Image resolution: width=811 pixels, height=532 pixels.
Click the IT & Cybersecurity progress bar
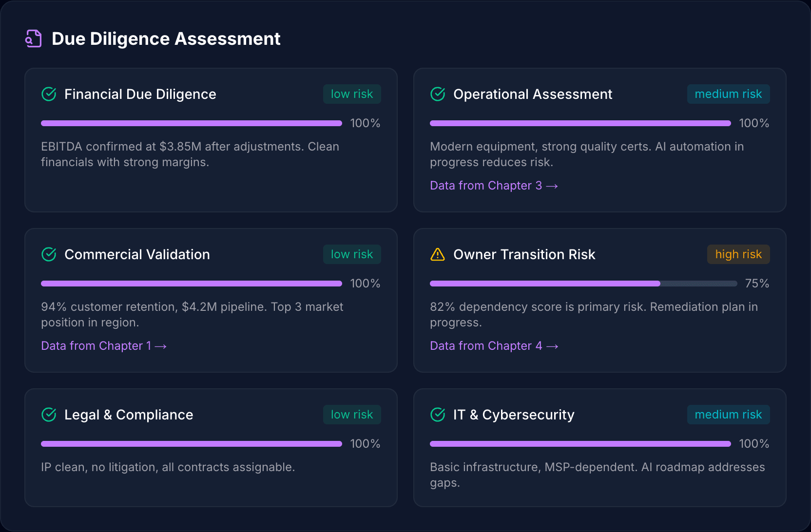[580, 444]
